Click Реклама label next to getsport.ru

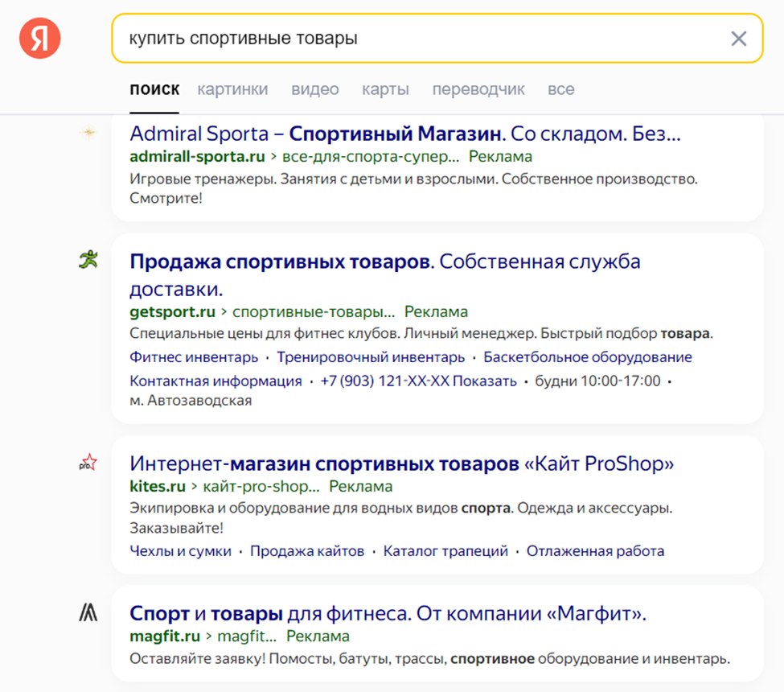pos(436,311)
